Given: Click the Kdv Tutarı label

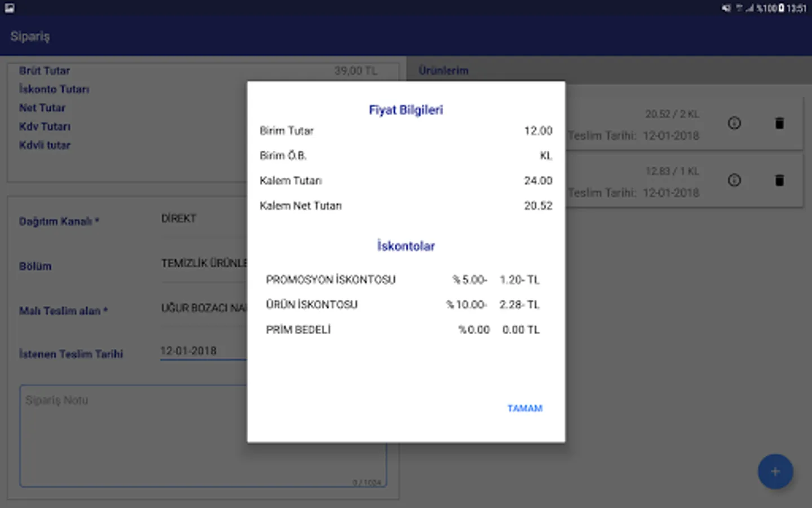Looking at the screenshot, I should click(x=45, y=126).
